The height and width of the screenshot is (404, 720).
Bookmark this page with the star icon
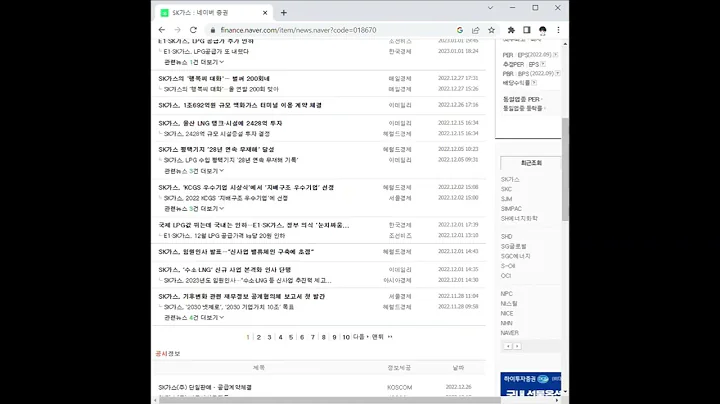click(491, 30)
